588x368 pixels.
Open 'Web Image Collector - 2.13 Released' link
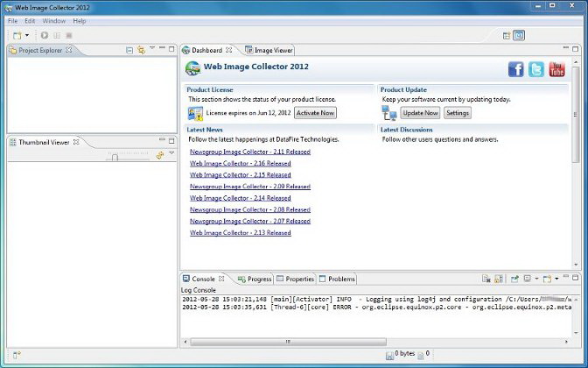pos(241,233)
